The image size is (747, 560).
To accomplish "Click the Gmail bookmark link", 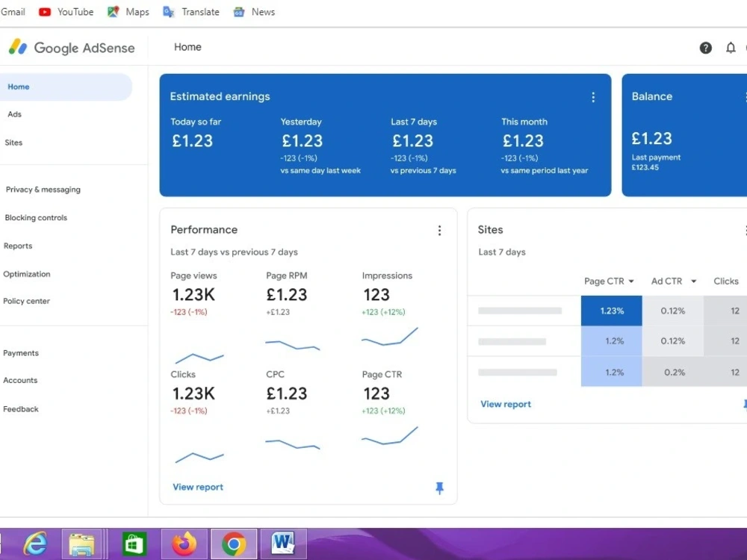I will [x=13, y=12].
